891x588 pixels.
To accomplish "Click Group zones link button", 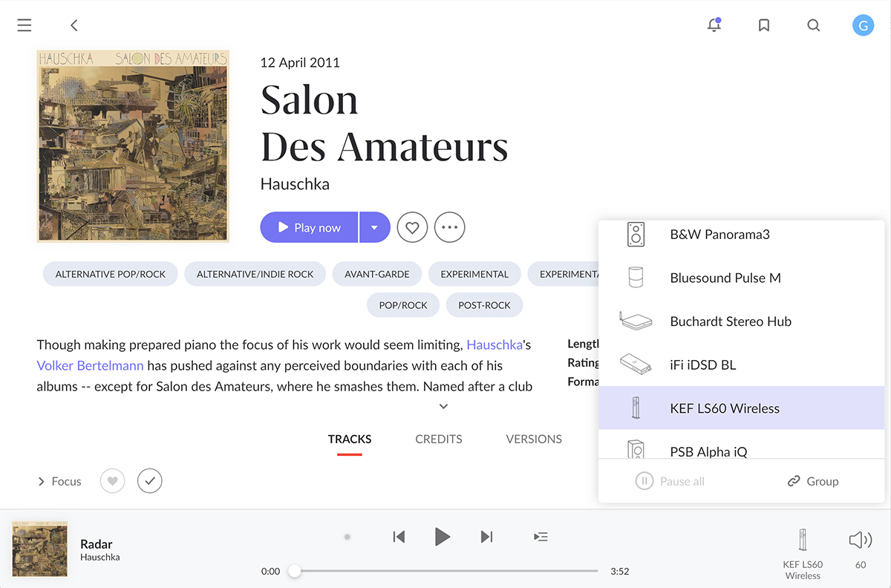I will tap(812, 481).
